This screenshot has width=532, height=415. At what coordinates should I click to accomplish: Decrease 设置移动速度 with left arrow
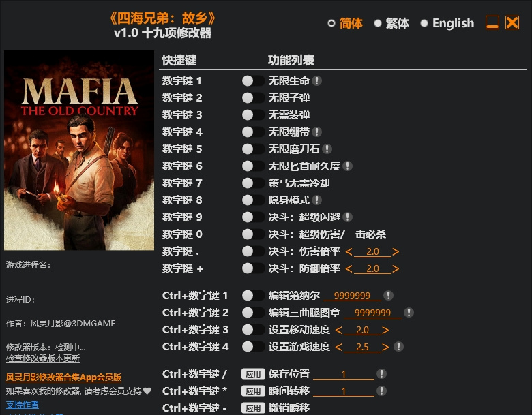coord(338,330)
